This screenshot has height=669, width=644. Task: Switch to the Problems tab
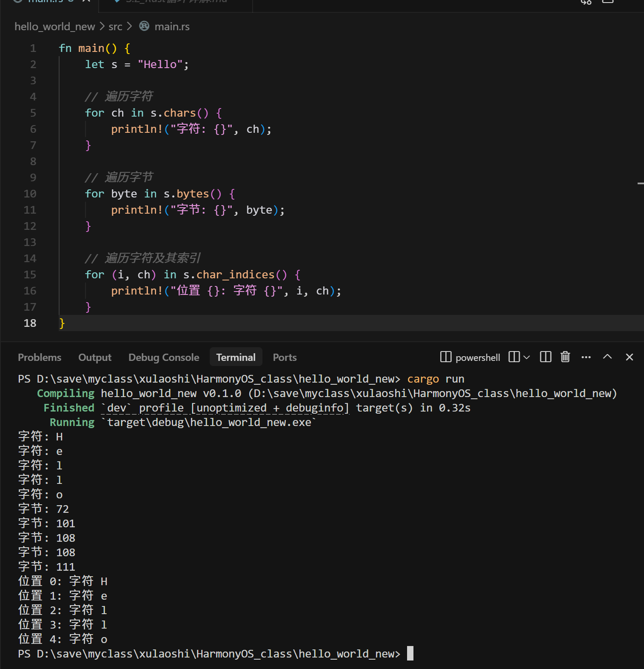(40, 357)
